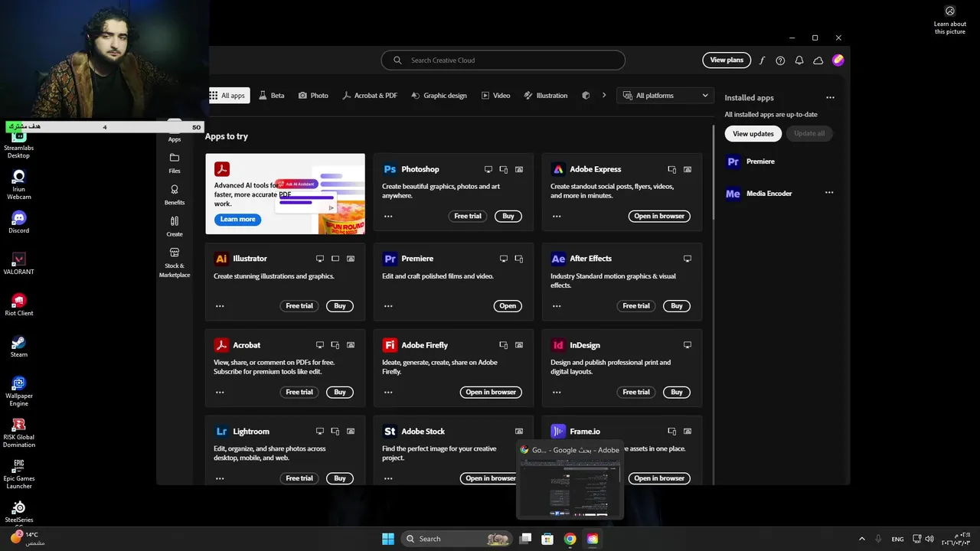This screenshot has height=551, width=980.
Task: Open the Benefits section in sidebar
Action: tap(175, 194)
